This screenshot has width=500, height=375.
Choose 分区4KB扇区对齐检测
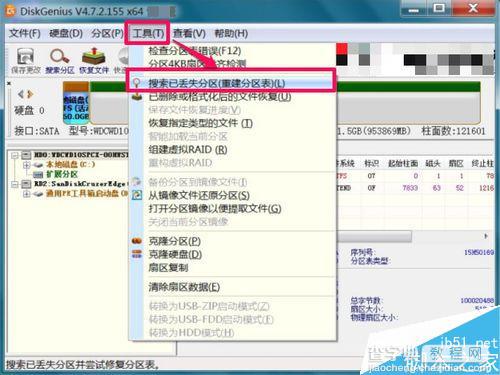point(197,64)
